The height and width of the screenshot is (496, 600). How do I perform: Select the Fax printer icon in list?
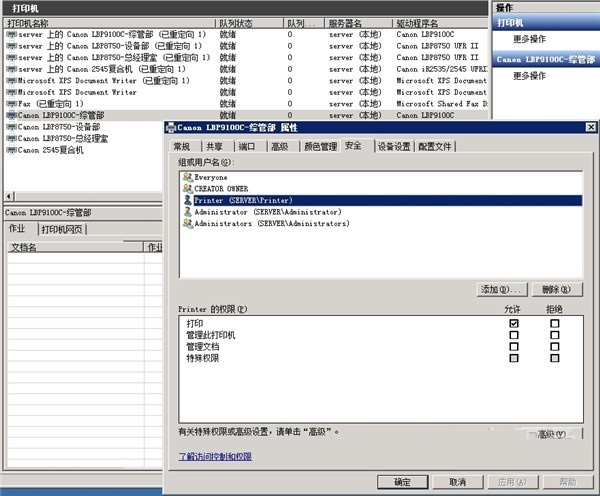(x=12, y=104)
